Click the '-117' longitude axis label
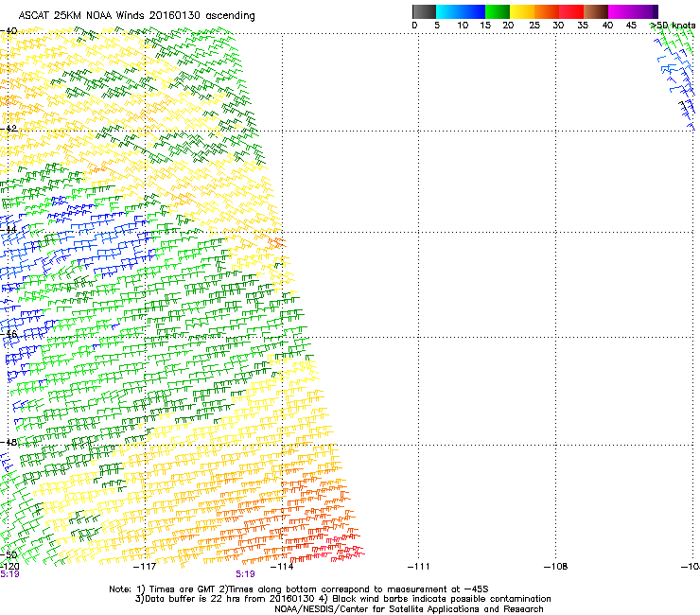 145,567
